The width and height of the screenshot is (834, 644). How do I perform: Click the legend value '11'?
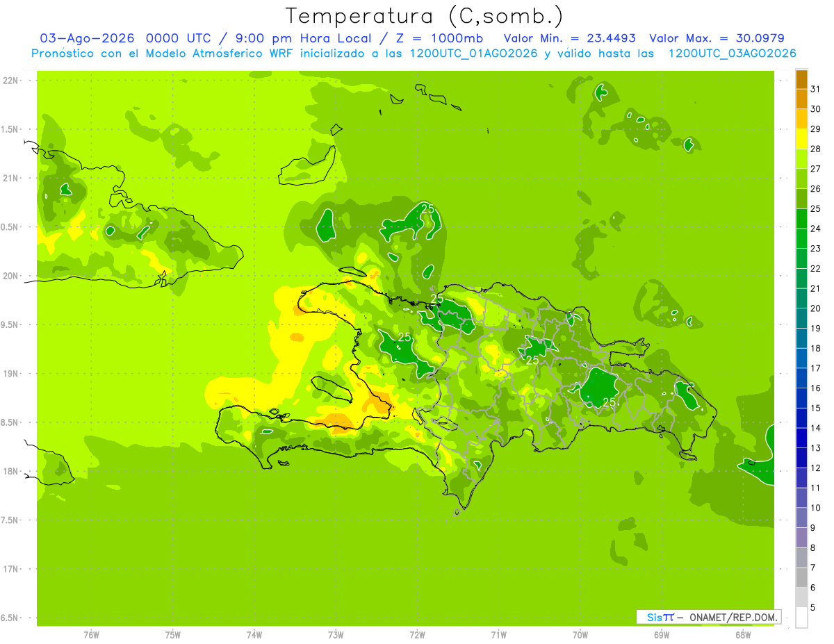[x=816, y=488]
